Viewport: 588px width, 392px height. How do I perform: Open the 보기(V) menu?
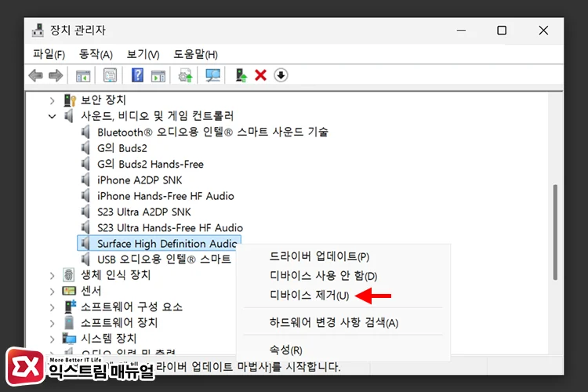coord(143,54)
